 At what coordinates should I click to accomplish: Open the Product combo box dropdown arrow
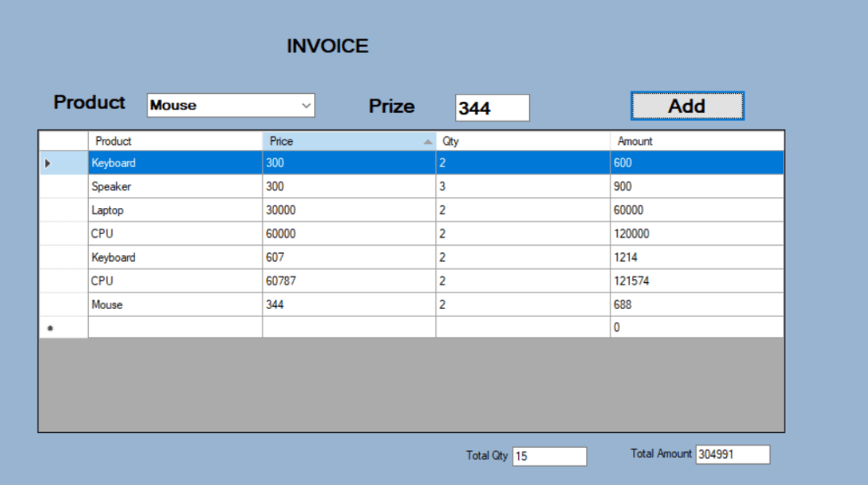(306, 105)
